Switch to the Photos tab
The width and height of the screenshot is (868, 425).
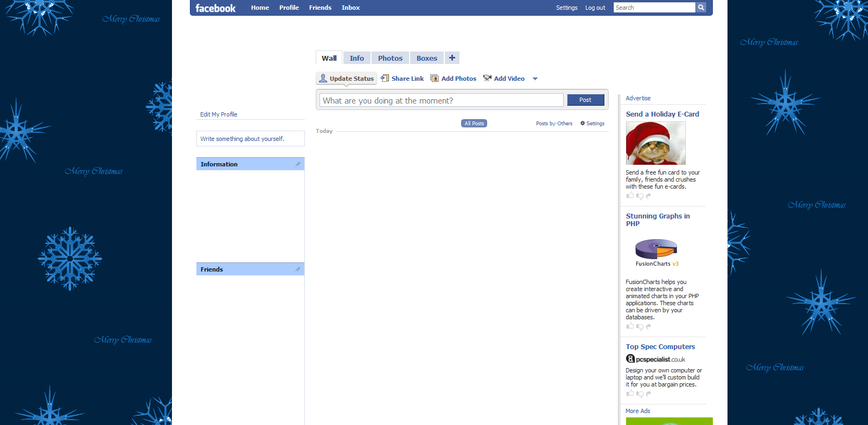[x=390, y=58]
